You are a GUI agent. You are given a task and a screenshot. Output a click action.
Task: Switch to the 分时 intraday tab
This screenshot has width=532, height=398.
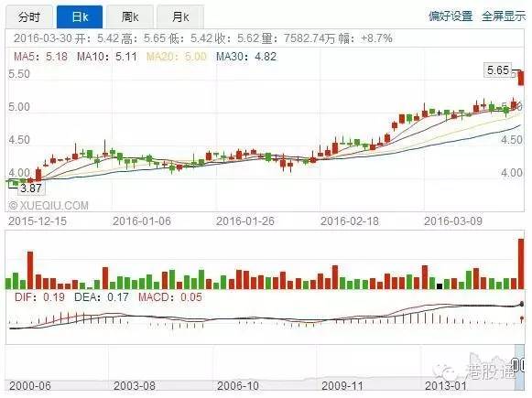[28, 17]
